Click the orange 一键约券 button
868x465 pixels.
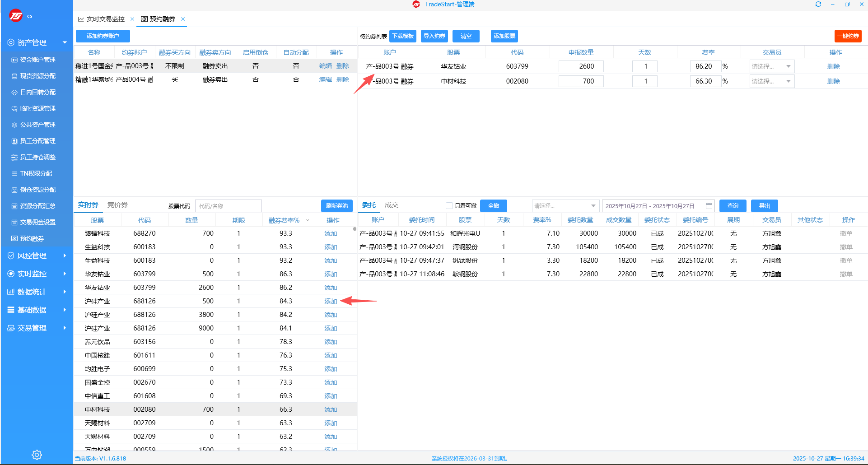click(x=848, y=36)
